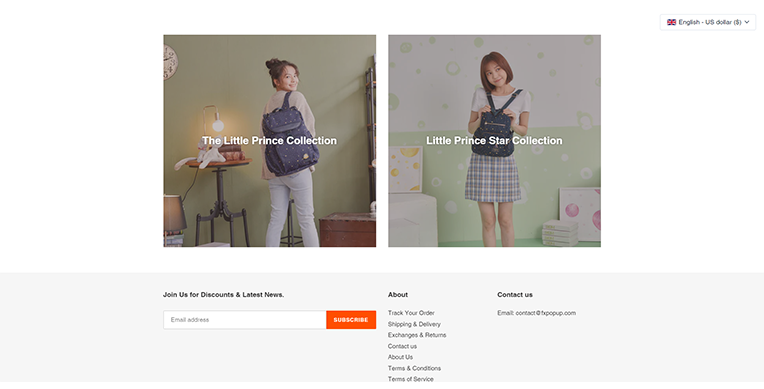The image size is (764, 389).
Task: Click Join Us for Discounts heading
Action: (223, 294)
